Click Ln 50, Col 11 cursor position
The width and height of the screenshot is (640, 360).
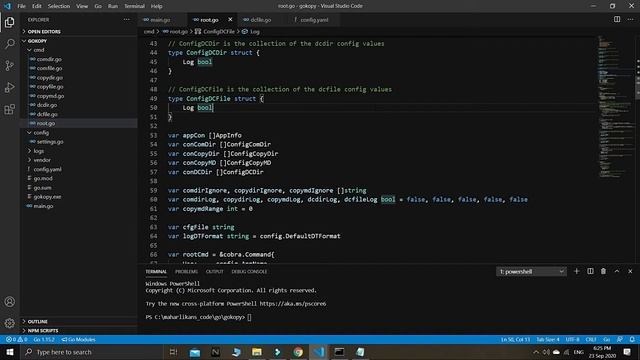515,340
